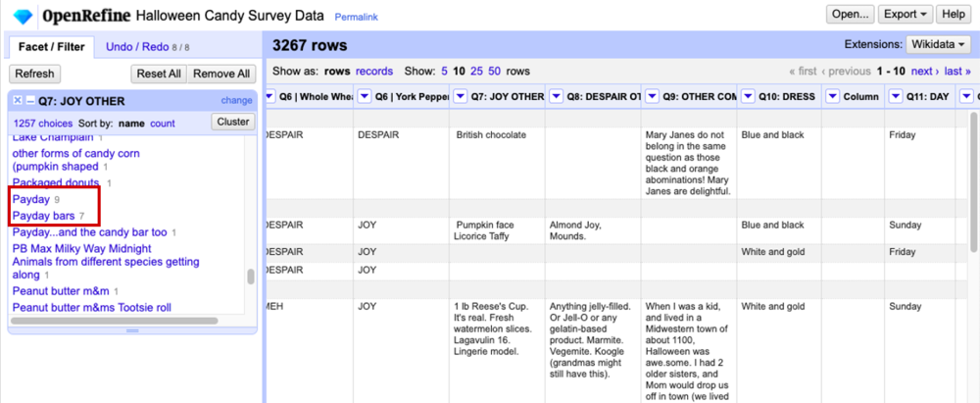Open the Q9: OTHER COMMENTS column menu

click(652, 96)
